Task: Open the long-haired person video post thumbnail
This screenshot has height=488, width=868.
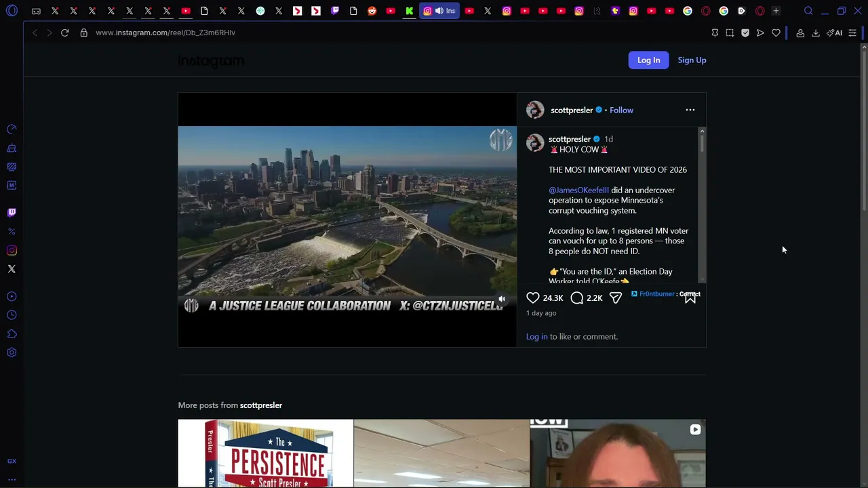Action: (x=618, y=453)
